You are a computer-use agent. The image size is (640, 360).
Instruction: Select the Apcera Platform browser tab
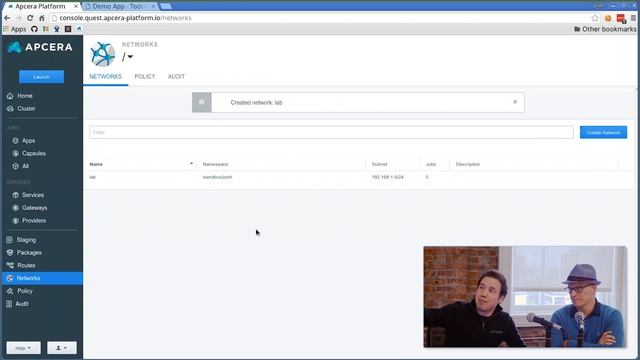tap(40, 6)
